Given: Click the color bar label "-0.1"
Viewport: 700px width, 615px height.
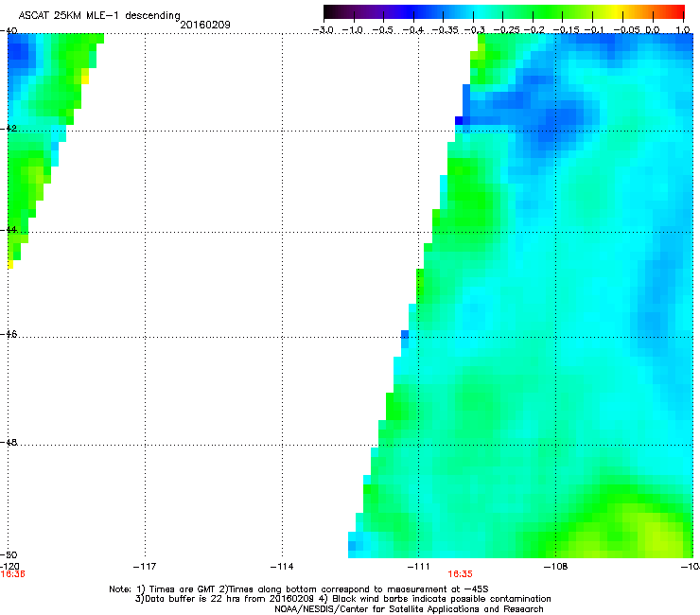Looking at the screenshot, I should [x=594, y=30].
